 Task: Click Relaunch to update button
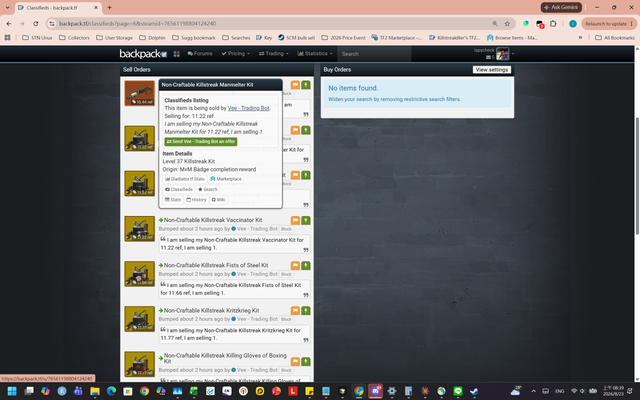pyautogui.click(x=609, y=24)
